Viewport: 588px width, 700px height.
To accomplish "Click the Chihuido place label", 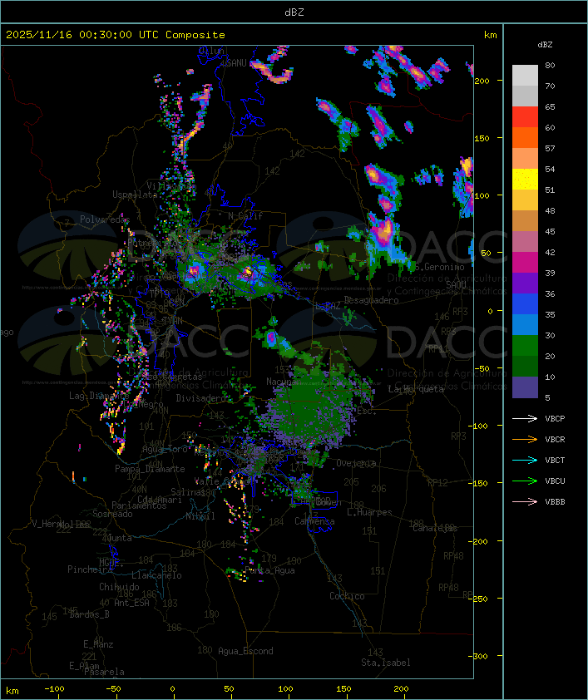I will click(119, 587).
